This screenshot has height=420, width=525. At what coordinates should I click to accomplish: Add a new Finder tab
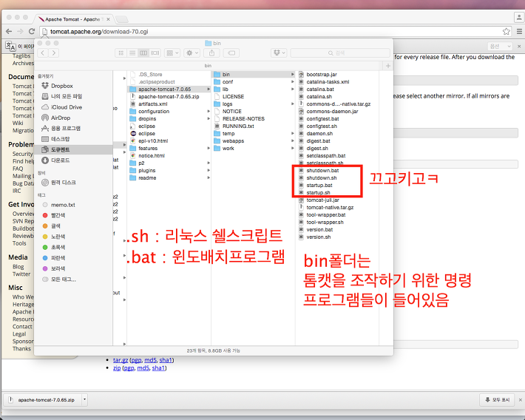pos(388,66)
